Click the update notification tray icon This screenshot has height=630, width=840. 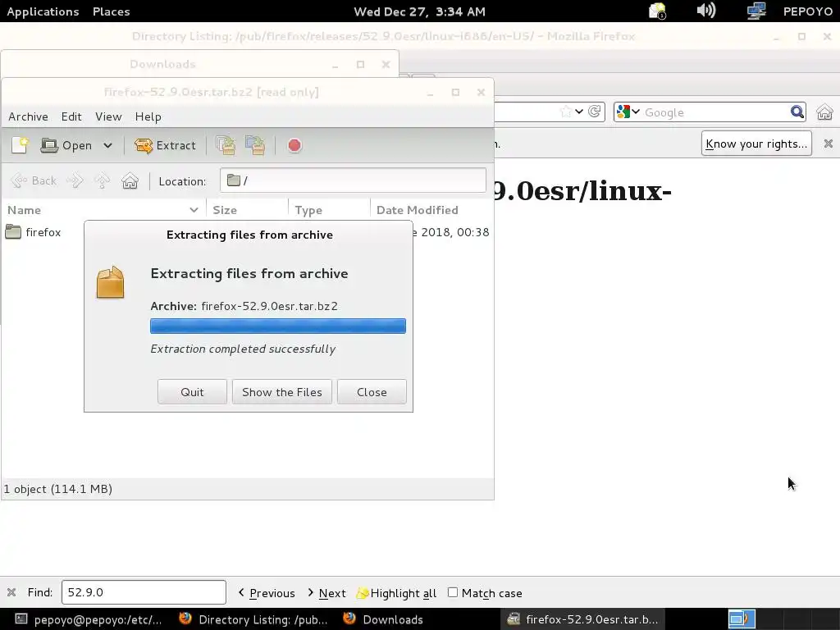point(657,11)
